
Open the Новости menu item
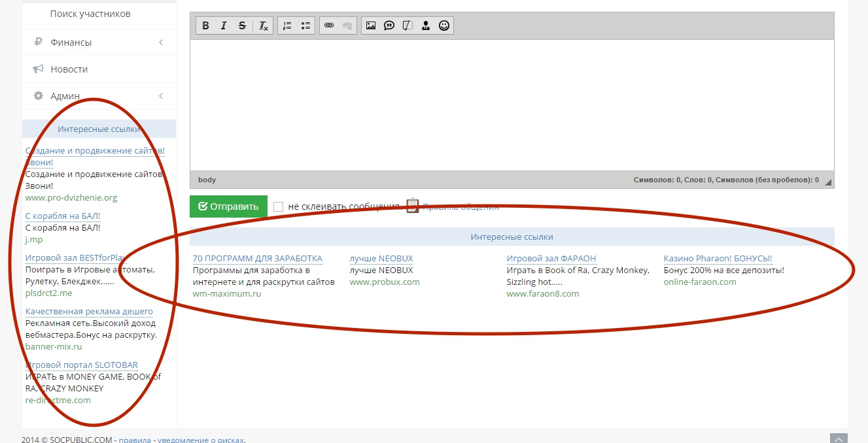point(69,69)
